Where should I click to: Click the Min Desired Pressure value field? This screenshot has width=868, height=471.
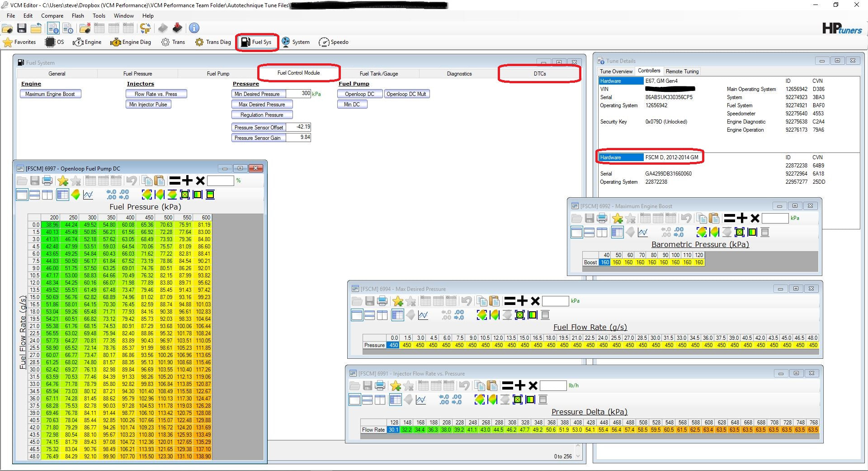coord(299,94)
